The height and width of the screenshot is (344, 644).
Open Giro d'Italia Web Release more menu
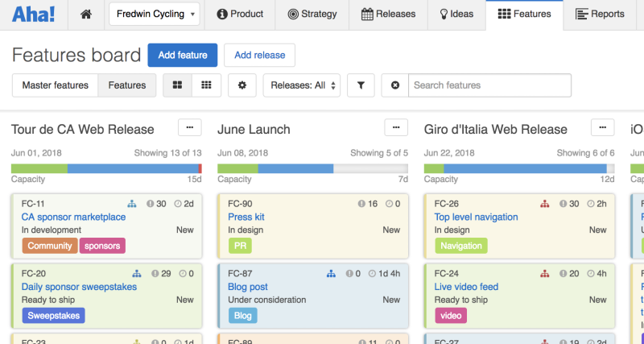602,128
